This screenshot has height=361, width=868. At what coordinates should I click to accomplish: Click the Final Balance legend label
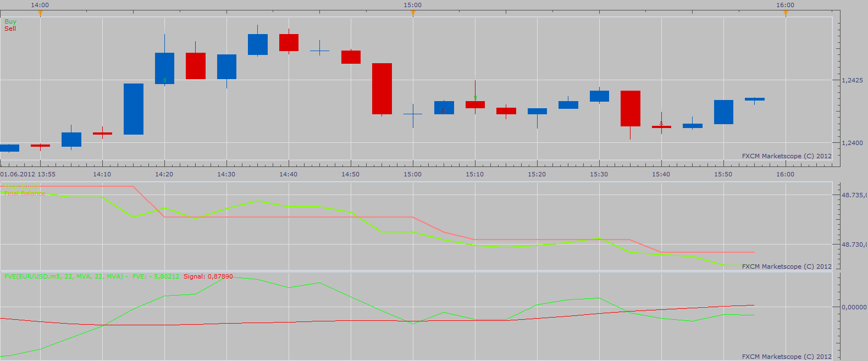pyautogui.click(x=25, y=193)
